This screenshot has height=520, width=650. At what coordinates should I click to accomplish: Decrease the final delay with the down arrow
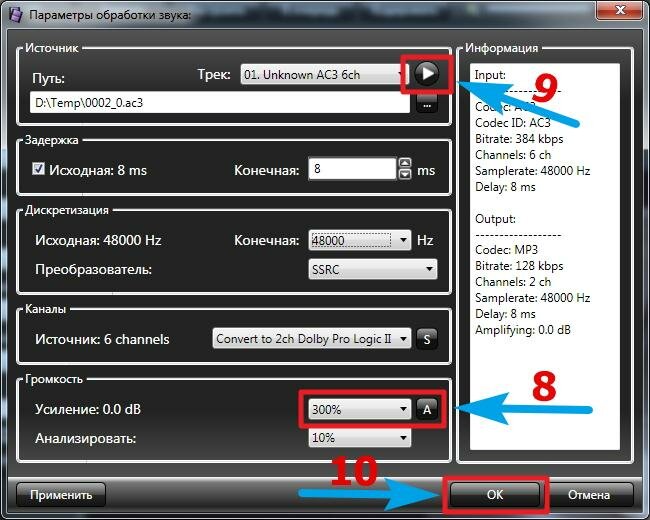405,175
